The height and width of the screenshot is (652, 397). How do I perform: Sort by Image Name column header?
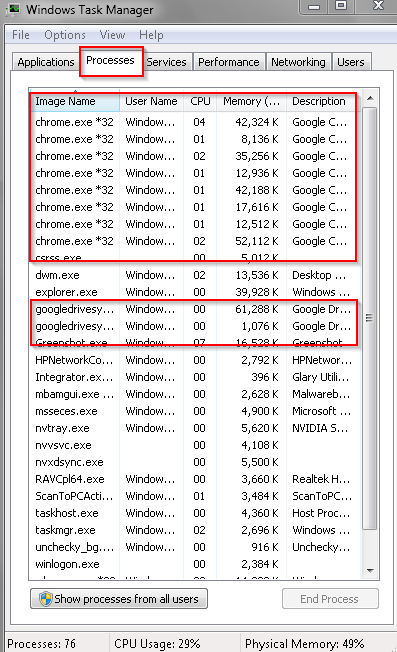pyautogui.click(x=75, y=101)
